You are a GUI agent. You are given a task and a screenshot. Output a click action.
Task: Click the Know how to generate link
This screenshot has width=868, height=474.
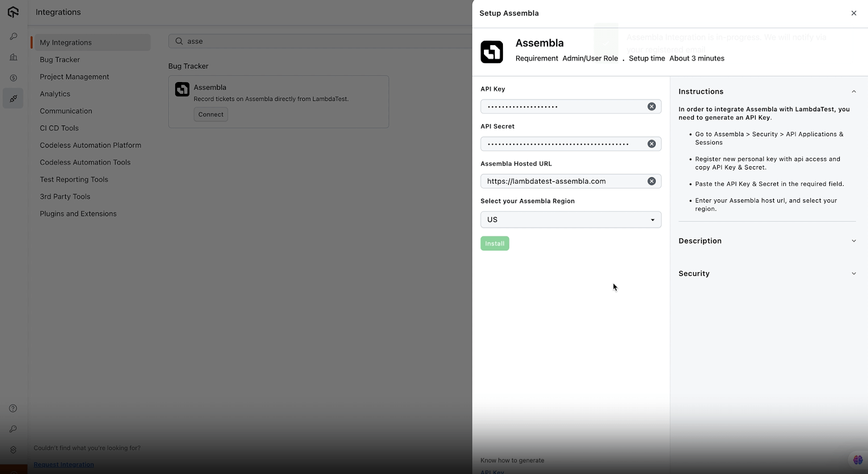coord(512,460)
